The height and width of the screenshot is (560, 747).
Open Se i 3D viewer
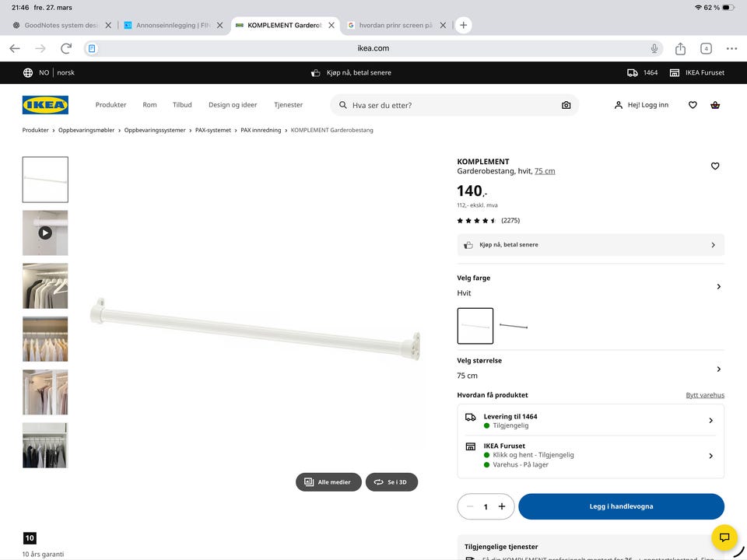point(391,482)
